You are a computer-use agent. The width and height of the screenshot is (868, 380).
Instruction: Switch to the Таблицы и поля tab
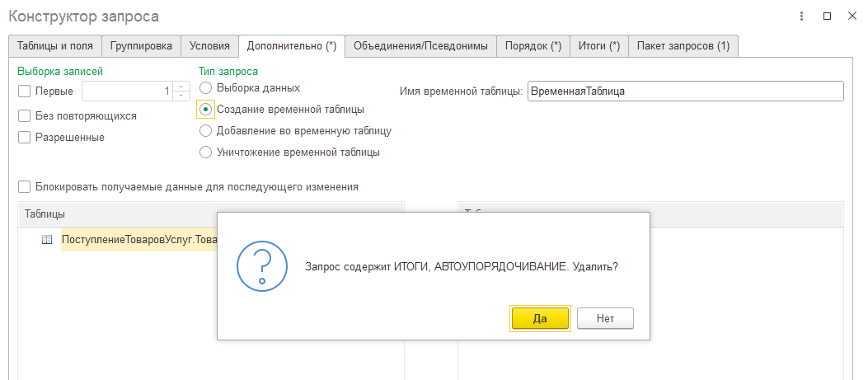click(x=55, y=46)
